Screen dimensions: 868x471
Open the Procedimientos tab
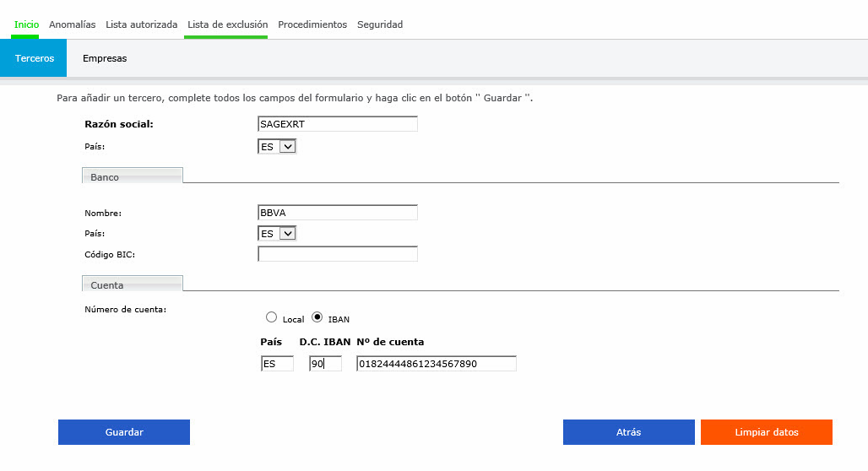pyautogui.click(x=312, y=24)
